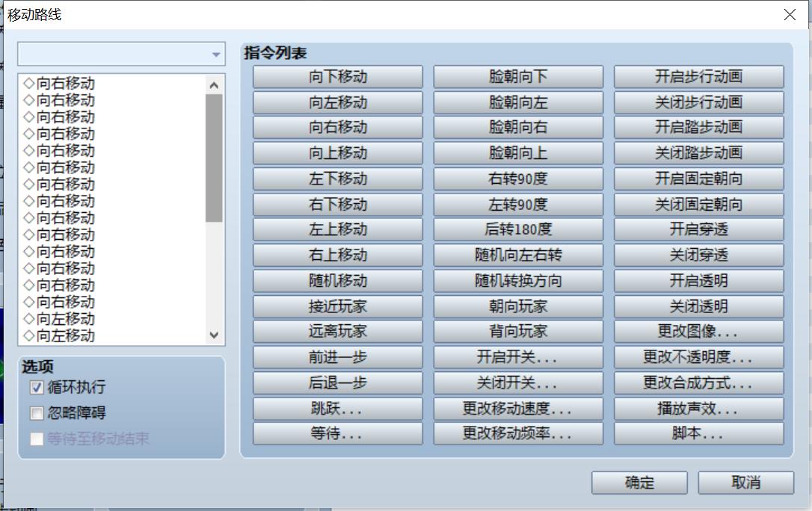Insert the 随机移动 command
Screen dimensions: 812x511
(x=338, y=281)
